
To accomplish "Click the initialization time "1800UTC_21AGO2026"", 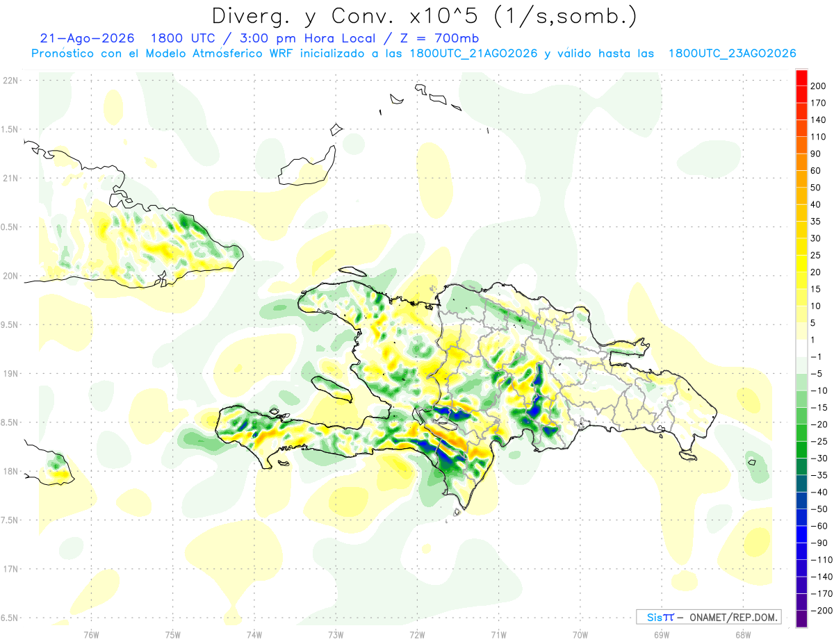I will coord(473,53).
